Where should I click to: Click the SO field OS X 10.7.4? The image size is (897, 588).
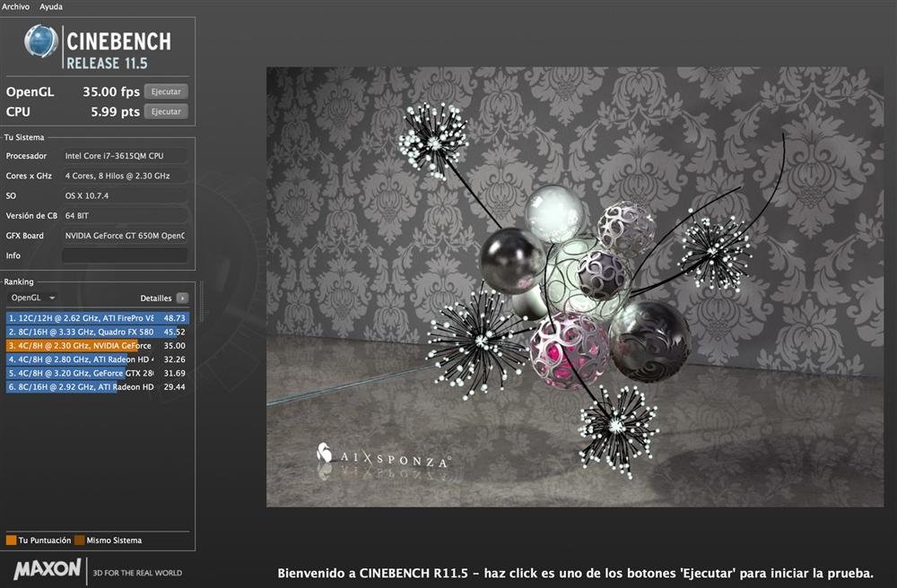click(x=126, y=195)
